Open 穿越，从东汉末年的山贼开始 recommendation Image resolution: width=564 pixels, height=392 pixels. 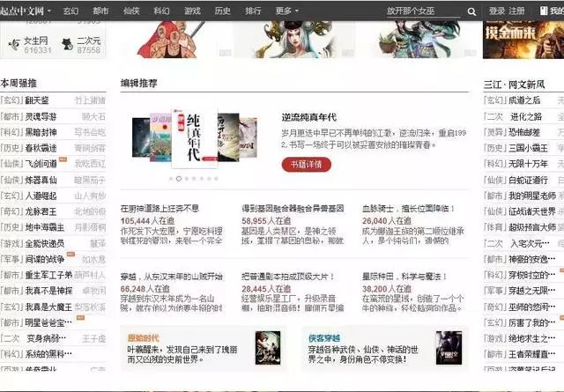pyautogui.click(x=172, y=277)
